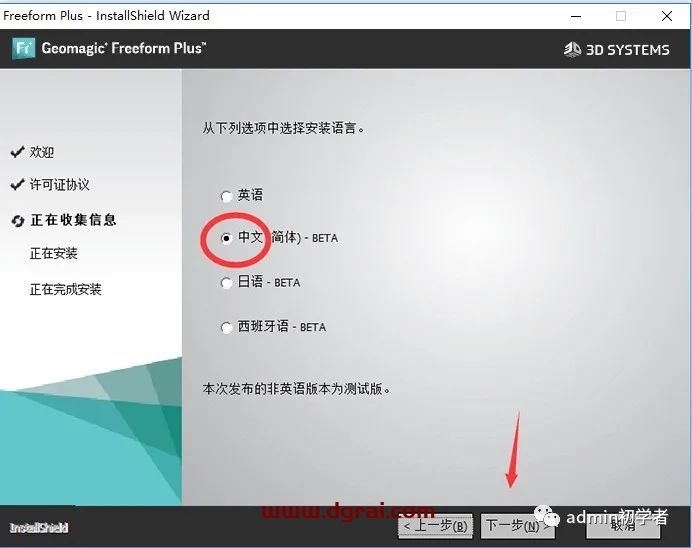Click the 正在安装 step in the sidebar
This screenshot has height=548, width=692.
(x=54, y=254)
